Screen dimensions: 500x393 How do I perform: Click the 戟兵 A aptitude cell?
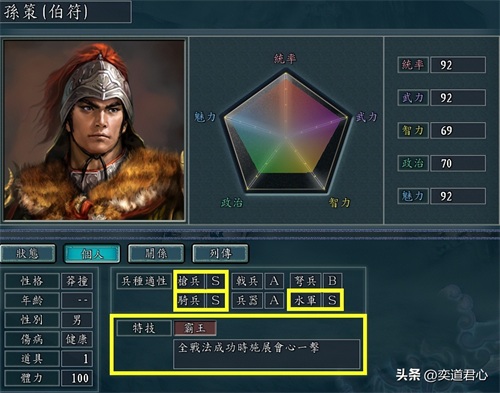click(258, 281)
